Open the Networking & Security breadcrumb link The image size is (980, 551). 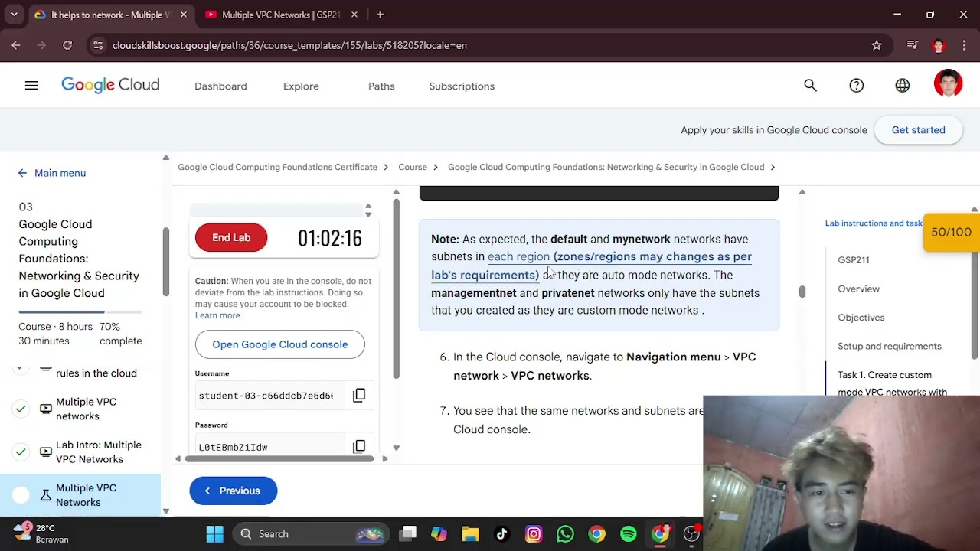606,167
